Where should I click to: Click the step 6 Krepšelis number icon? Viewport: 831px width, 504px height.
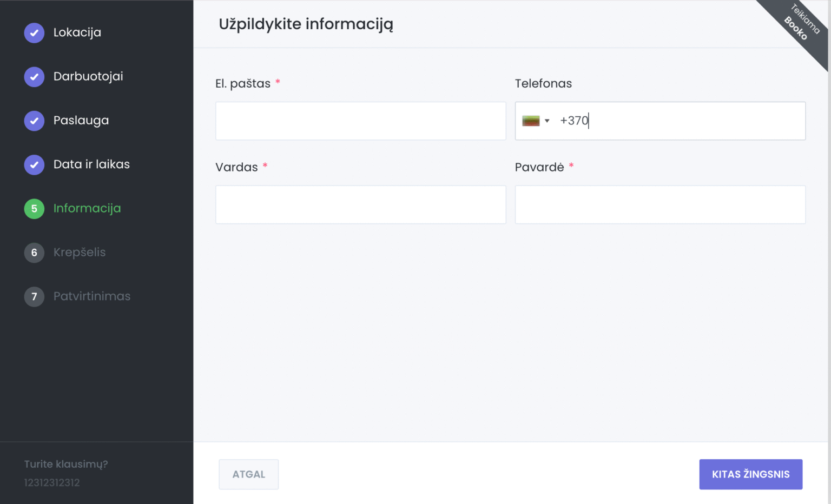click(x=34, y=253)
